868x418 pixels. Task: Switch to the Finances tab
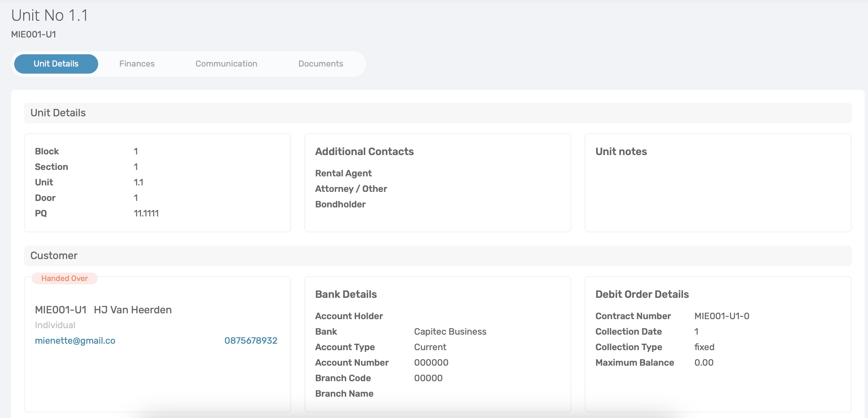click(x=137, y=64)
